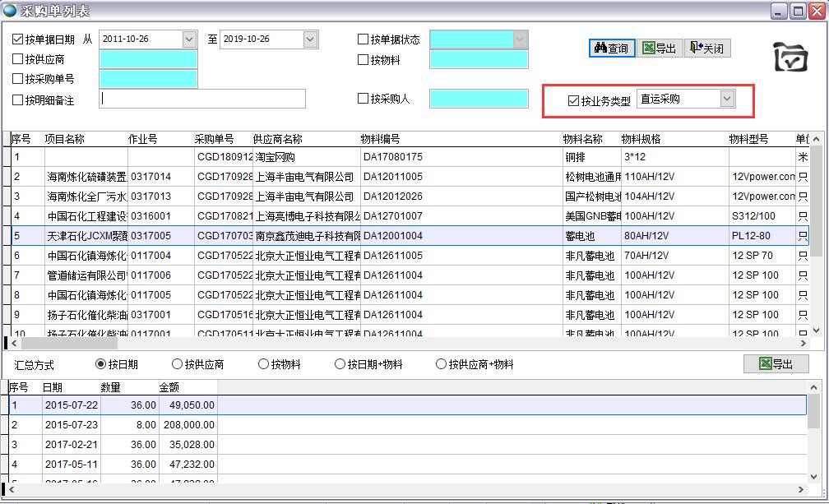Click the 查询 search button with binoculars icon

tap(612, 49)
